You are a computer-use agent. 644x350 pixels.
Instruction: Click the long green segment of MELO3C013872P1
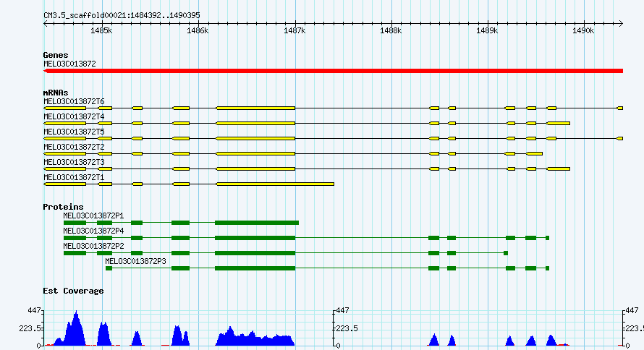257,223
